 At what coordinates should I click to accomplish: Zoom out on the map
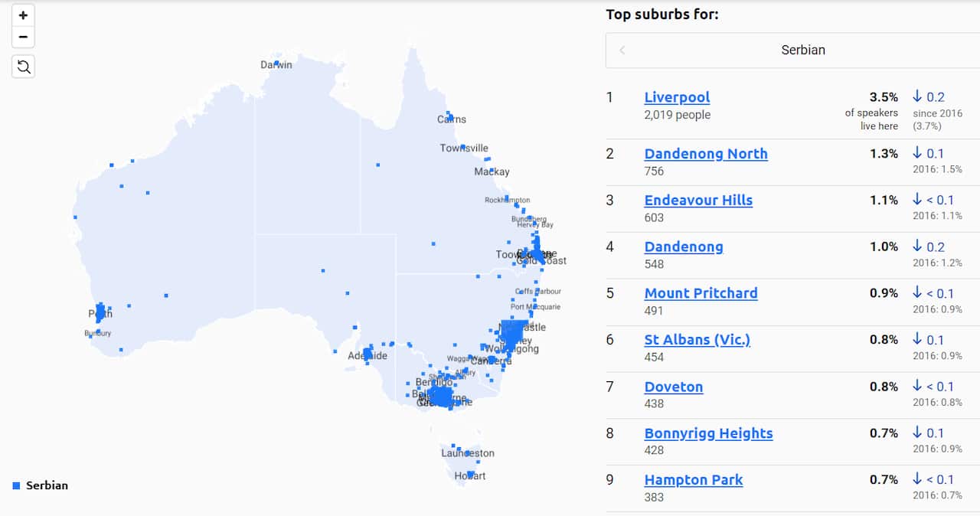(x=23, y=37)
